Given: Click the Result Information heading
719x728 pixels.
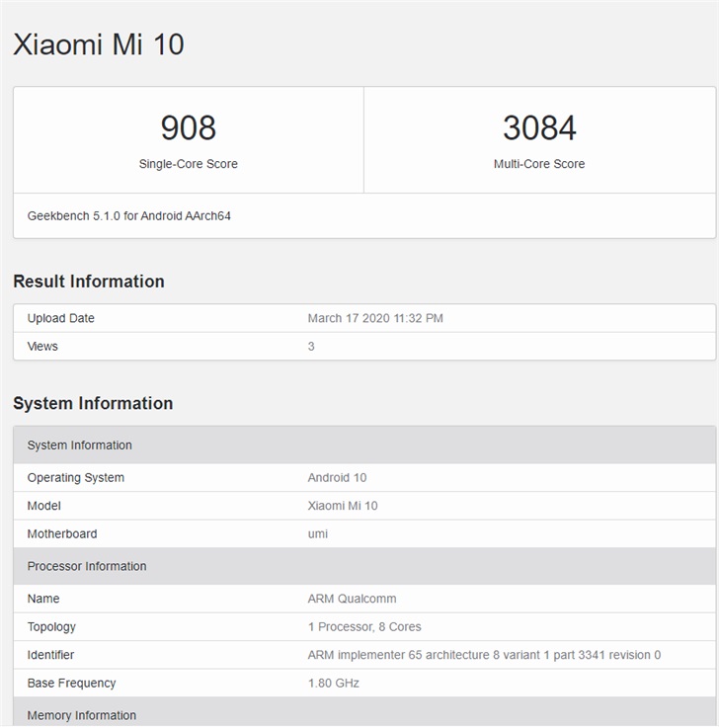Looking at the screenshot, I should tap(89, 282).
